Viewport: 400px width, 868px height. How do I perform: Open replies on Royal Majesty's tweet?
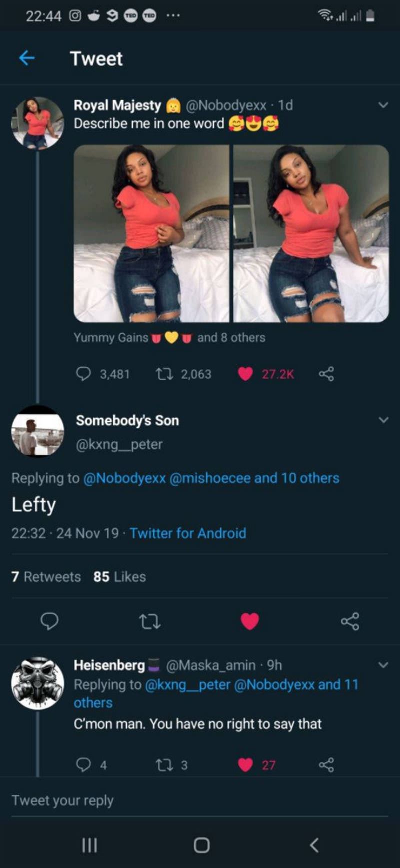[83, 374]
